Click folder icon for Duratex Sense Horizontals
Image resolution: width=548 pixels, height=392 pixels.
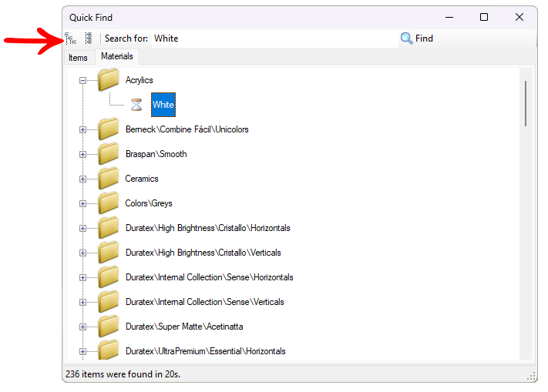pyautogui.click(x=109, y=276)
